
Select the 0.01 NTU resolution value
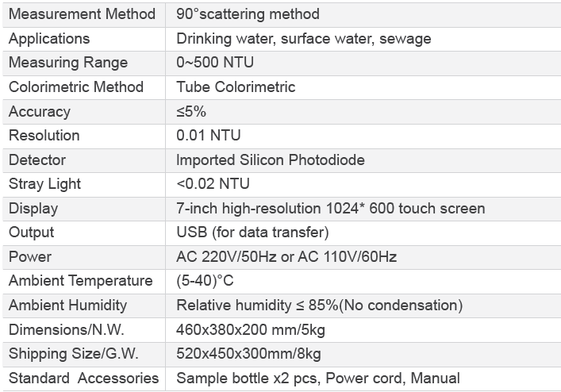(209, 136)
